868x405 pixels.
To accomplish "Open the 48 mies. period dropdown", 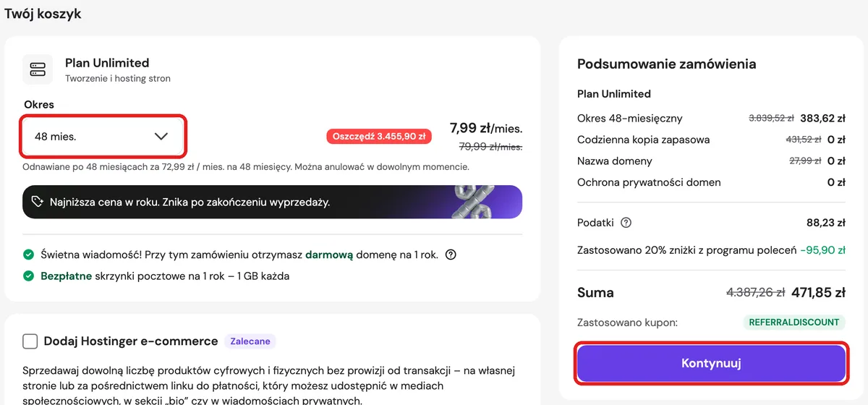I will (104, 136).
